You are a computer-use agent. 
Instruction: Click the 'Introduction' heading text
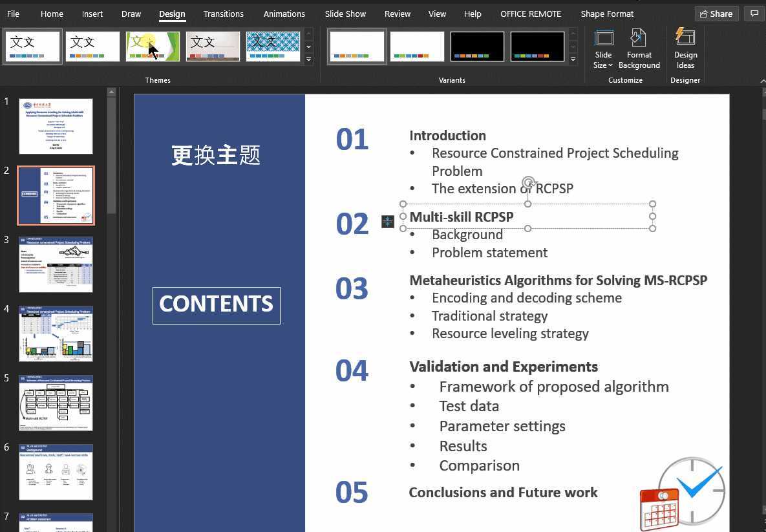[x=447, y=135]
